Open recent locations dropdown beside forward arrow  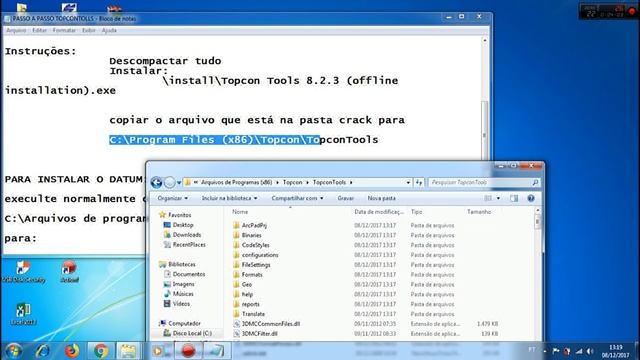(x=179, y=183)
